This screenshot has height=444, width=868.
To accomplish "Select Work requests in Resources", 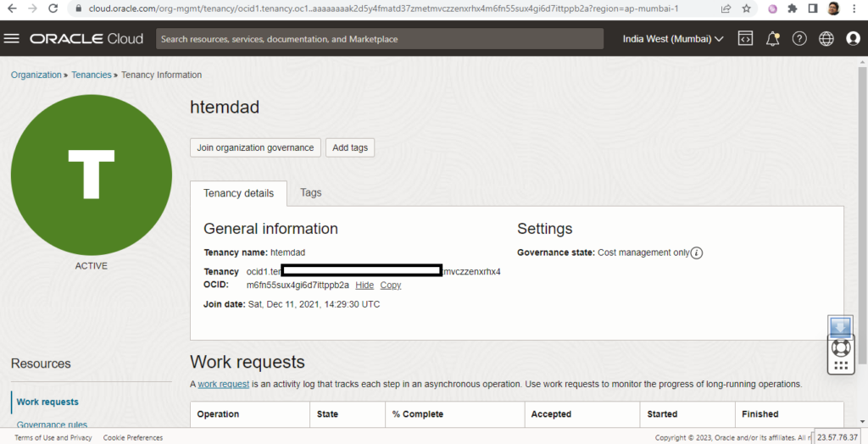I will pyautogui.click(x=47, y=402).
